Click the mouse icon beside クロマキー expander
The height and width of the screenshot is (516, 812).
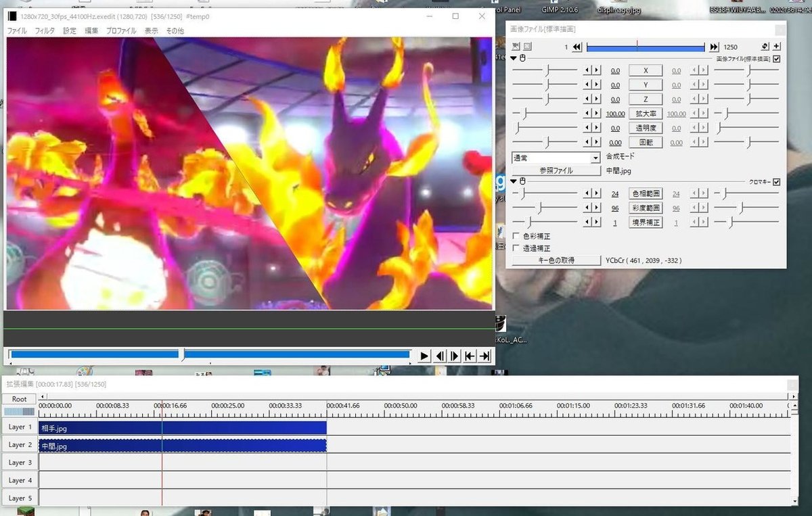[x=523, y=181]
